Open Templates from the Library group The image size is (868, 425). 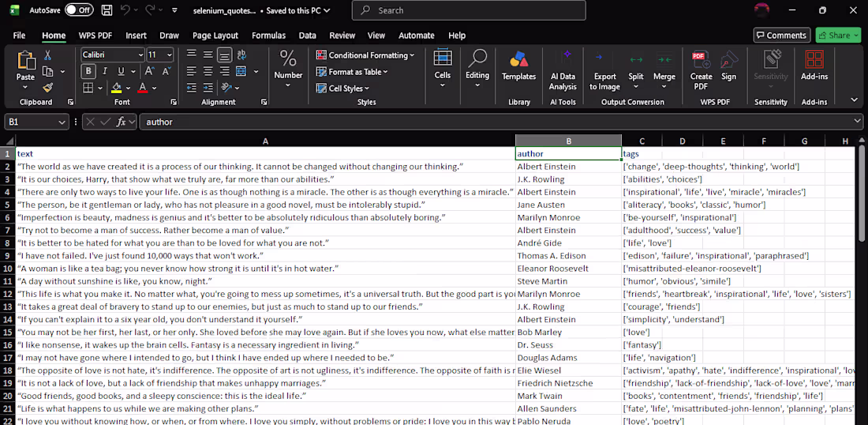(518, 65)
